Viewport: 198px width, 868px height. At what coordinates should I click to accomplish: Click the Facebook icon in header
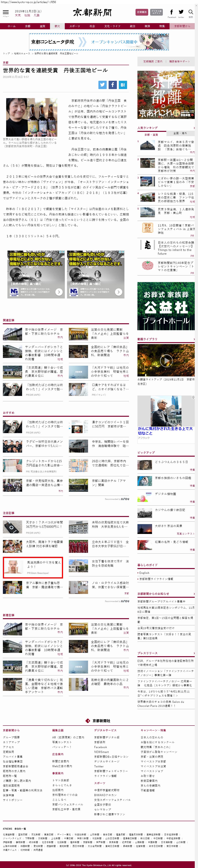(x=171, y=12)
